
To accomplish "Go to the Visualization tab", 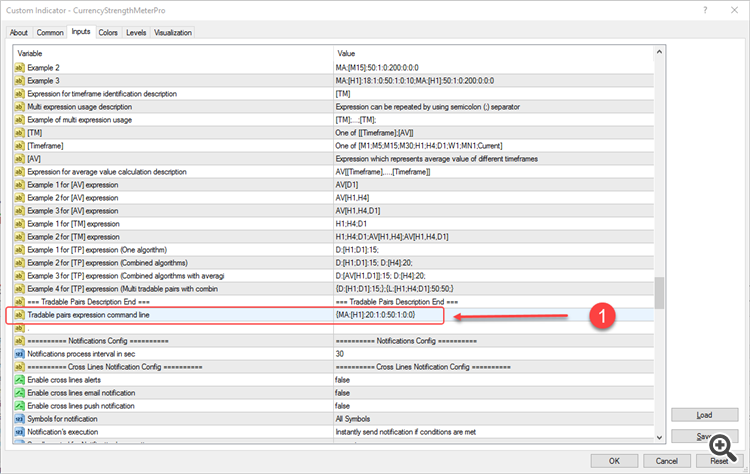I will pyautogui.click(x=173, y=33).
